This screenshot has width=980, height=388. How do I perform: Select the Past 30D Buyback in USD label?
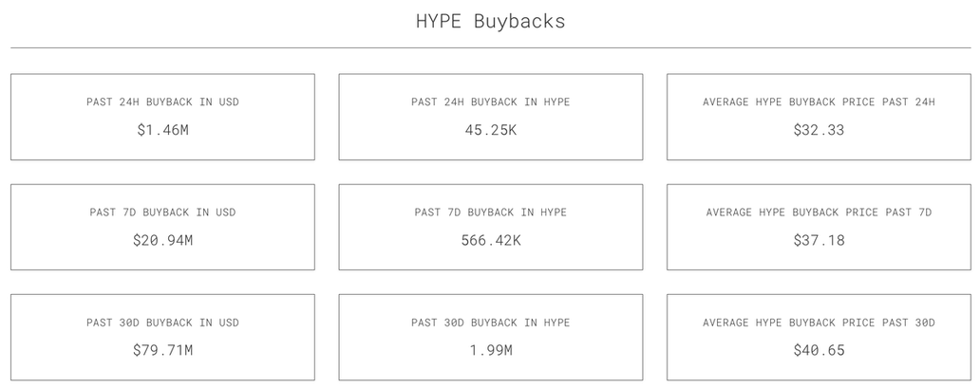162,323
